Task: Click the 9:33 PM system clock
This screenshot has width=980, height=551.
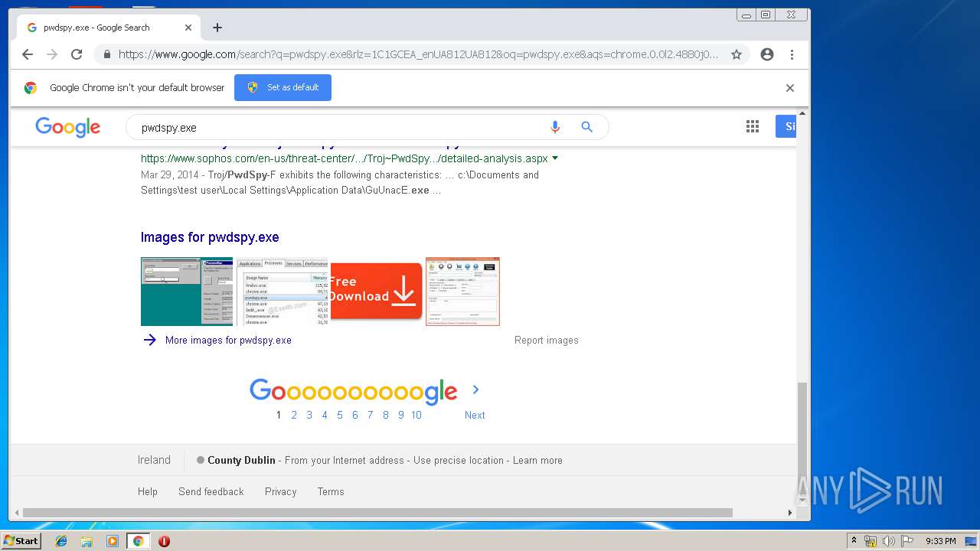Action: tap(940, 541)
